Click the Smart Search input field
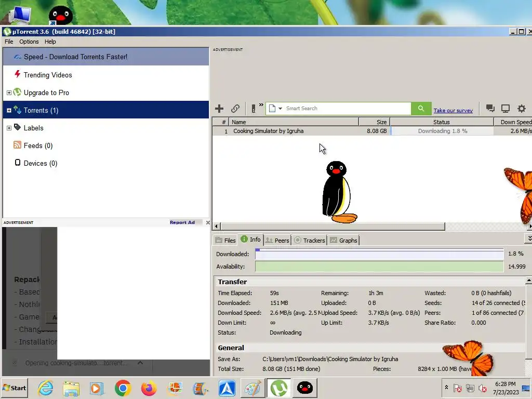The height and width of the screenshot is (399, 532). point(348,109)
